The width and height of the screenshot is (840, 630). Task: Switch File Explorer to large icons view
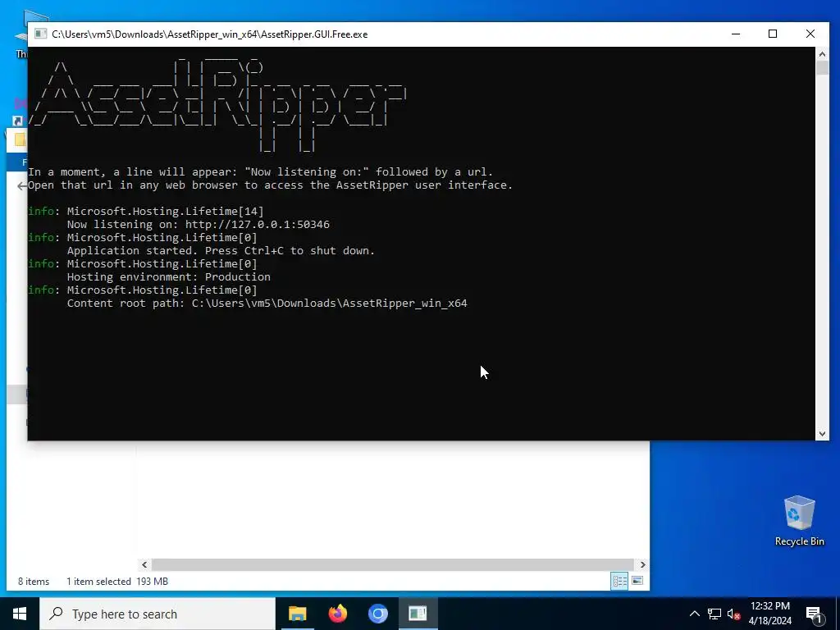637,581
